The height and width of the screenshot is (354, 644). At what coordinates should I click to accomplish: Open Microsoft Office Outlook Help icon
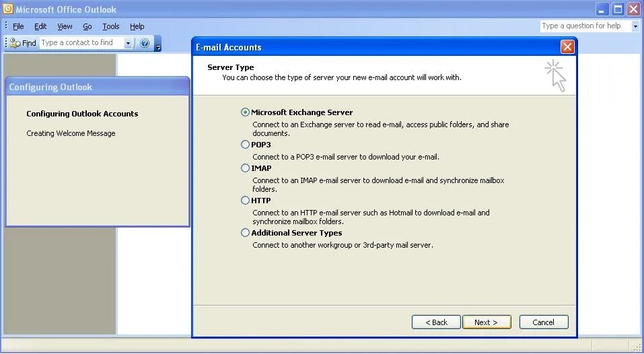[x=145, y=42]
